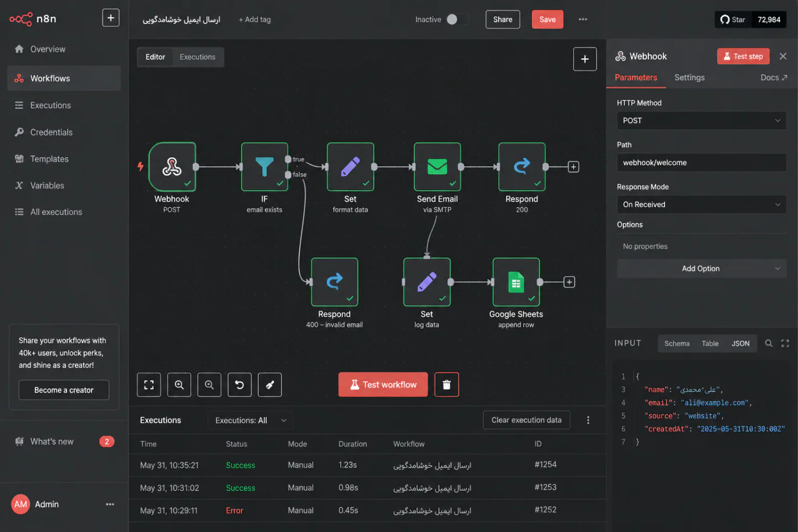Save the workflow
Image resolution: width=798 pixels, height=532 pixels.
pyautogui.click(x=548, y=19)
